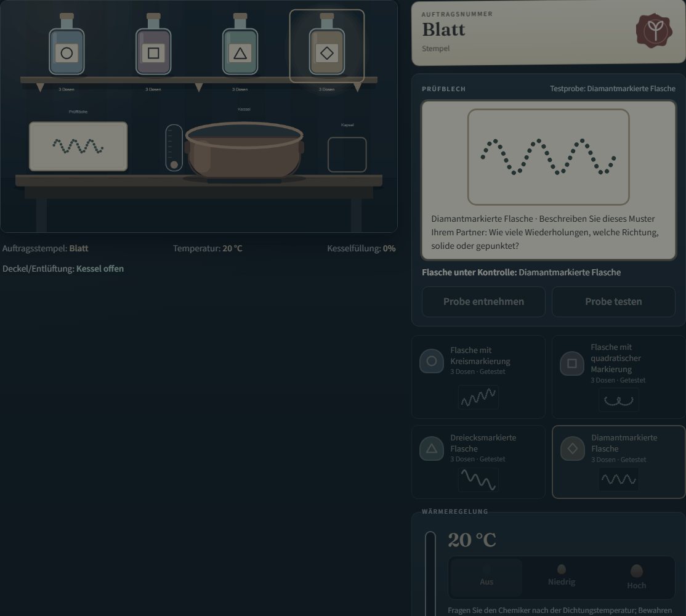Click the 'Testprobe: Diamantmarkierte Flasche' label
Viewport: 686px width, 616px height.
click(x=613, y=89)
